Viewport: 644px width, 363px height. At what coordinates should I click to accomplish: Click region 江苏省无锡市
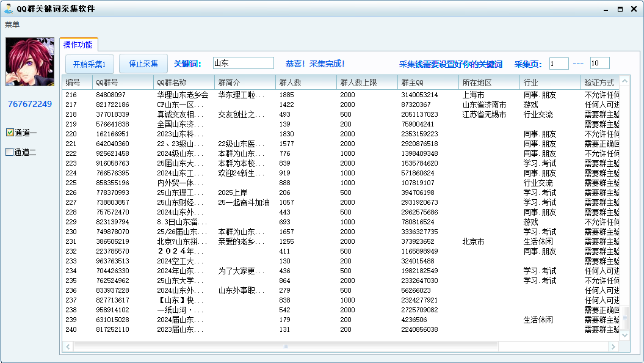click(484, 114)
